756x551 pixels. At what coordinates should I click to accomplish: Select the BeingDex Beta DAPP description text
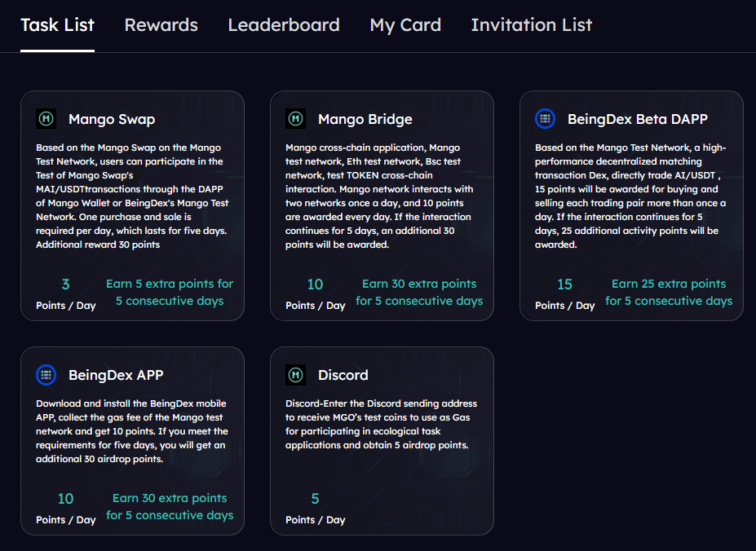pos(630,196)
